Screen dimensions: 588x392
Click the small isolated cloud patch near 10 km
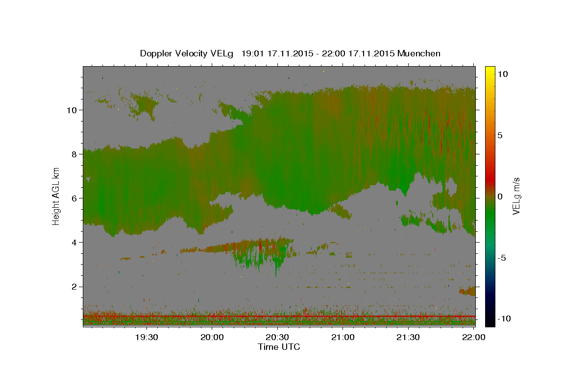click(145, 106)
